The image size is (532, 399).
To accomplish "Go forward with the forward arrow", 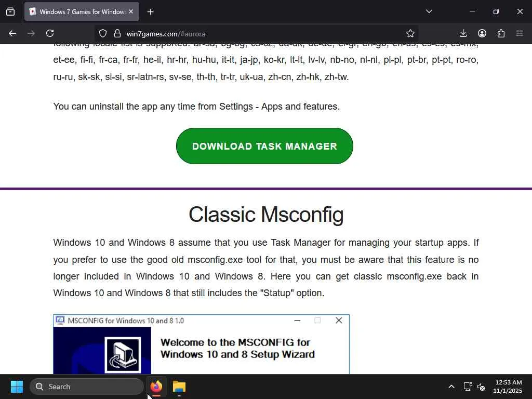I will 31,33.
